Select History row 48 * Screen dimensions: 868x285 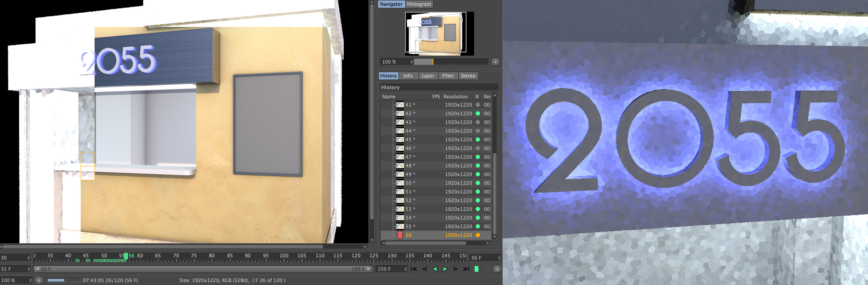coord(436,166)
